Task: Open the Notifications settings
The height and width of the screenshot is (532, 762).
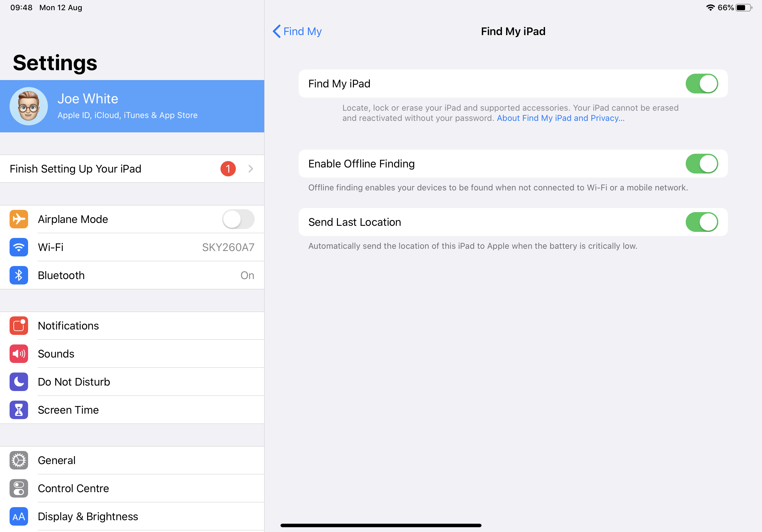Action: [x=132, y=326]
